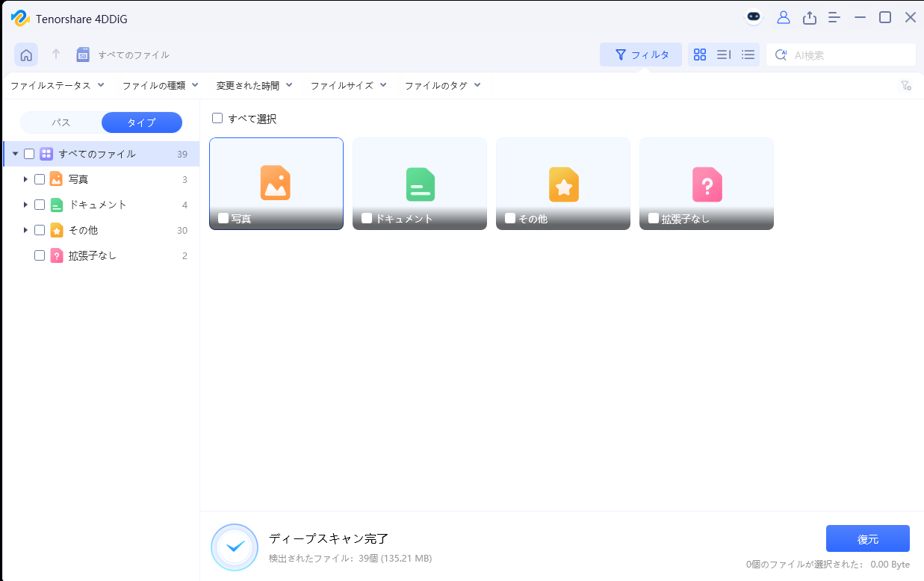The image size is (924, 581).
Task: Check the 写真 tree checkbox
Action: click(40, 179)
